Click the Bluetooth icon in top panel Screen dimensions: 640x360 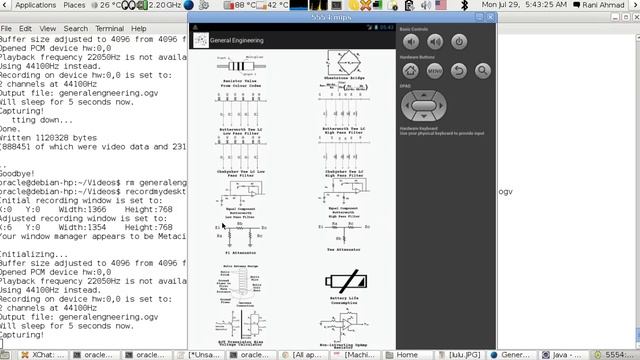[464, 5]
